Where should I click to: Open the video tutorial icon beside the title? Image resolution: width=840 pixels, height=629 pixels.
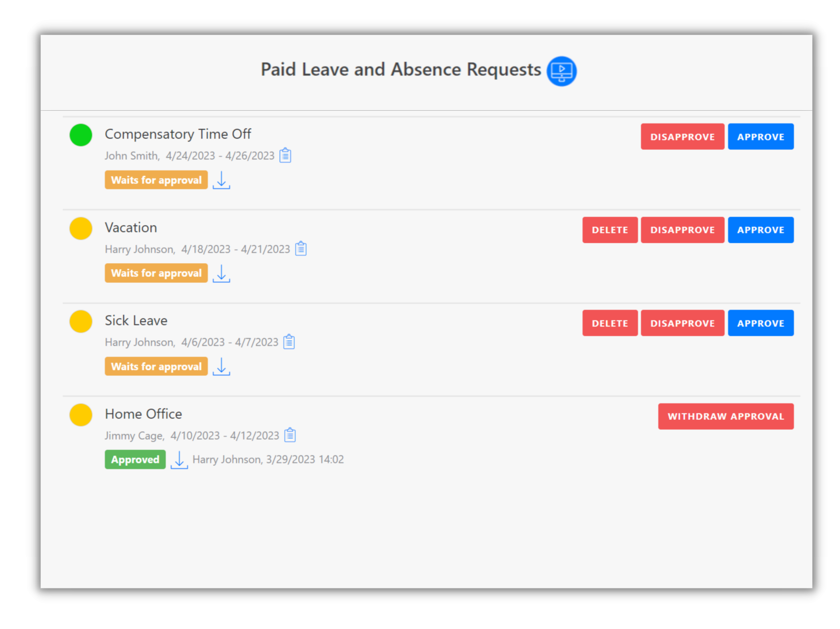tap(562, 71)
